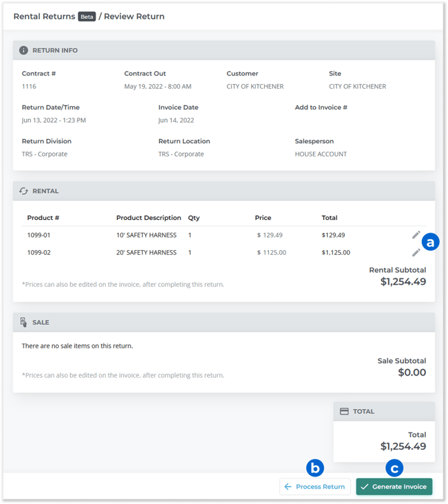Viewport: 448px width, 504px height.
Task: Click the pencil edit icon for 20' SAFETY HARNESS
Action: point(416,252)
